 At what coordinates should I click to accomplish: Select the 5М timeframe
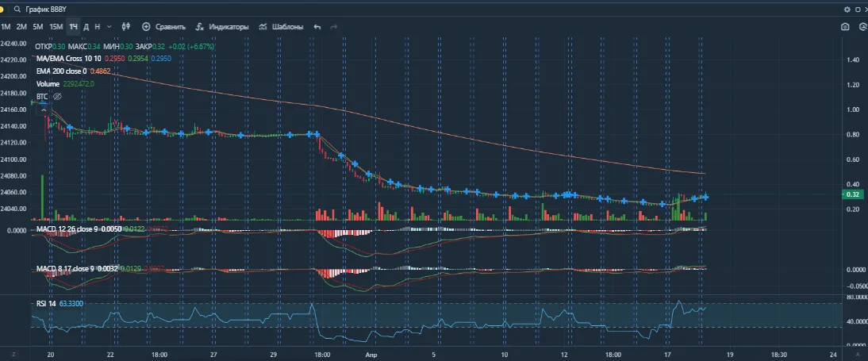37,26
